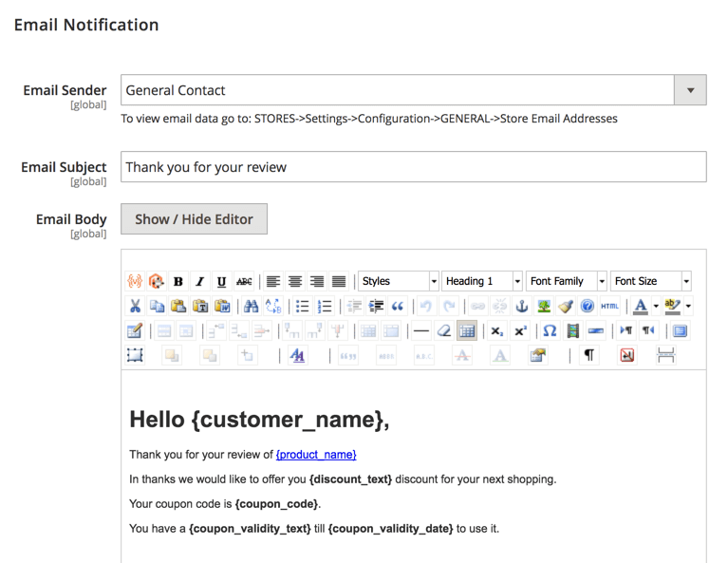Click the Show / Hide Editor button
This screenshot has width=728, height=563.
point(194,219)
